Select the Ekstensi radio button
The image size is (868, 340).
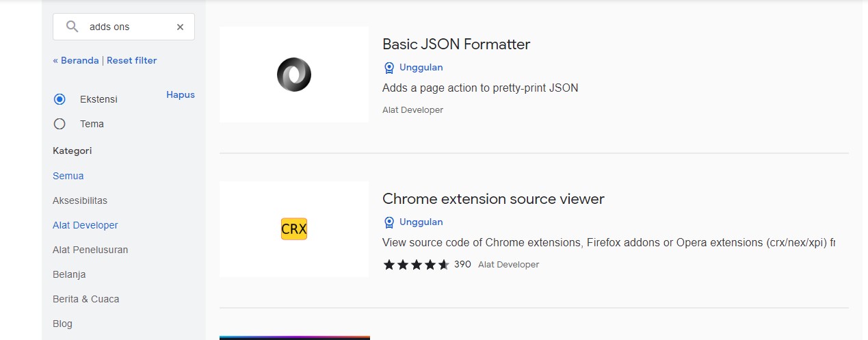[x=60, y=99]
